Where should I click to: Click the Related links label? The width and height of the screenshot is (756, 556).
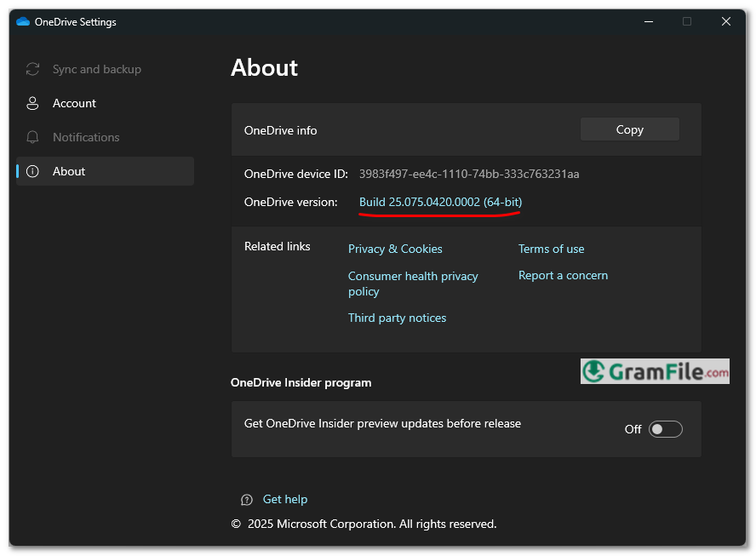pyautogui.click(x=278, y=246)
